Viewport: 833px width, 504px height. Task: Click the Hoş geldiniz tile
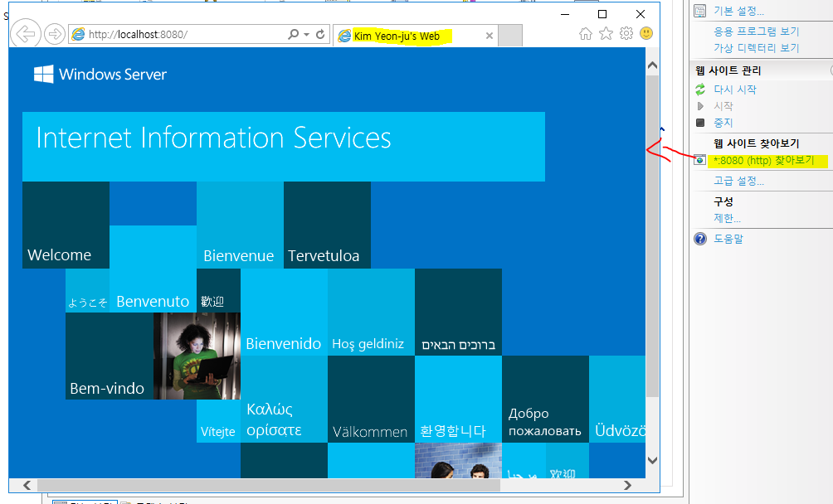pyautogui.click(x=371, y=312)
